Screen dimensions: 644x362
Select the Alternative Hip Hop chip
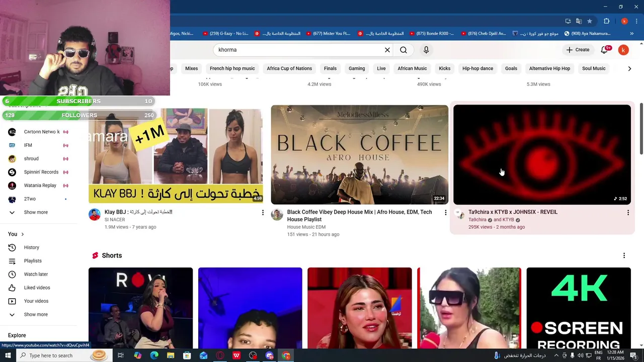pyautogui.click(x=549, y=68)
